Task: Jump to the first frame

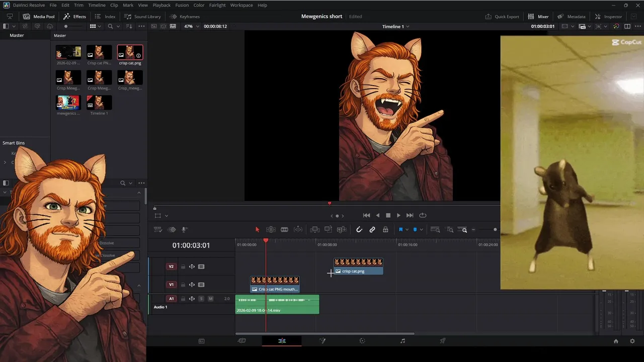Action: 366,215
